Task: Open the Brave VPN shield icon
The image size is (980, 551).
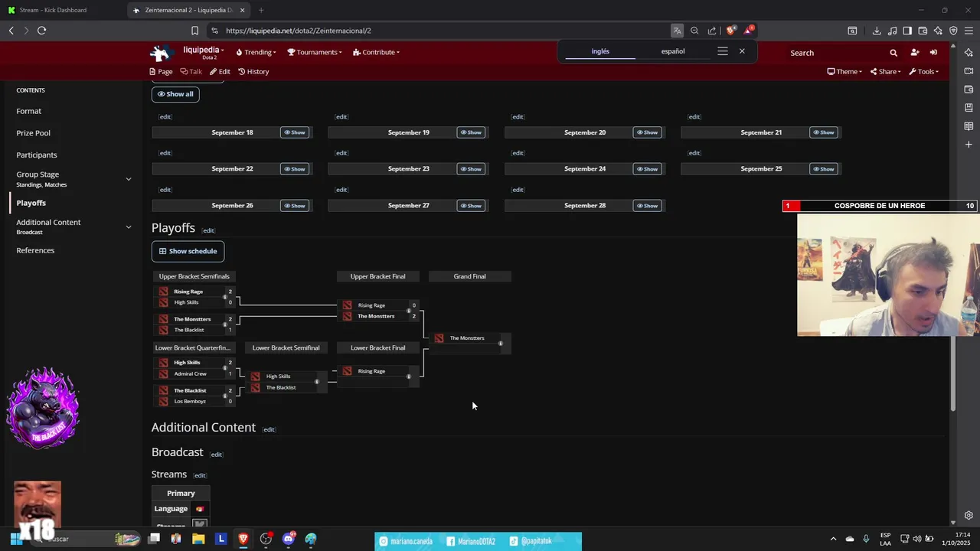Action: pos(953,31)
